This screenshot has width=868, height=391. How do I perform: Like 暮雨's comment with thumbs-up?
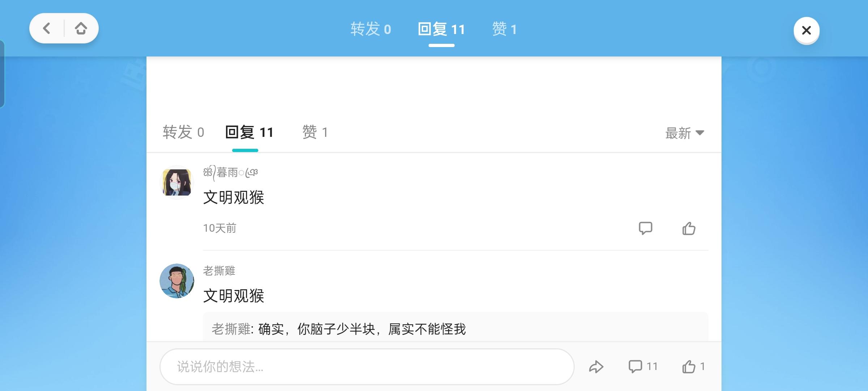(x=689, y=228)
